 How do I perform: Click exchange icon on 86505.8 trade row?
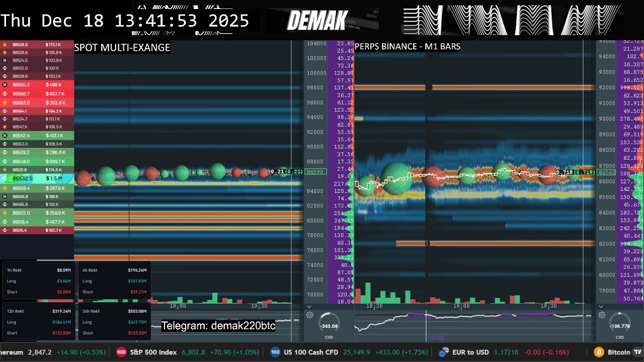pyautogui.click(x=5, y=197)
